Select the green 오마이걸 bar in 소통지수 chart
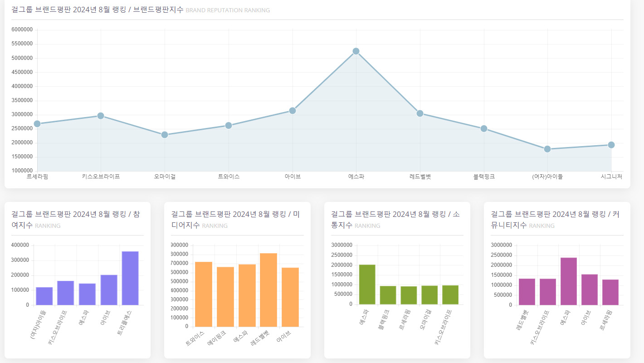The height and width of the screenshot is (363, 644). click(x=429, y=295)
